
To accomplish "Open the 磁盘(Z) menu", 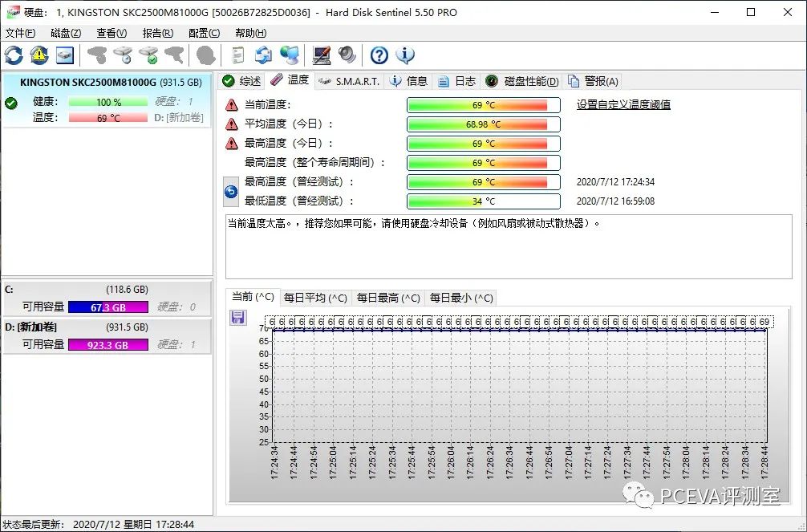I will click(66, 33).
